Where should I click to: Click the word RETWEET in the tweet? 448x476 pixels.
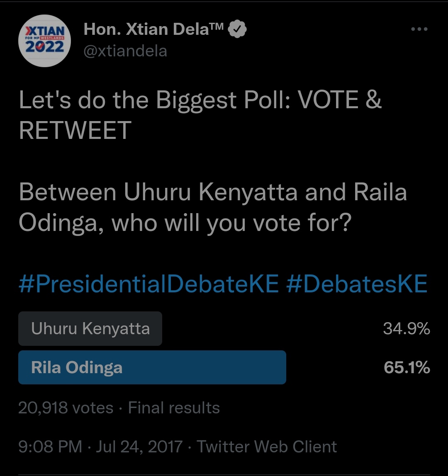click(x=75, y=130)
